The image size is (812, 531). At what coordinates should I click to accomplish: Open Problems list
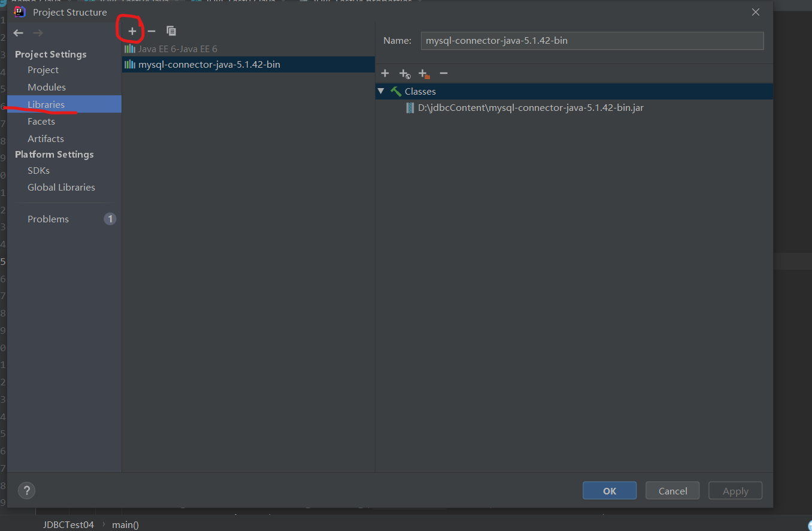(x=48, y=219)
